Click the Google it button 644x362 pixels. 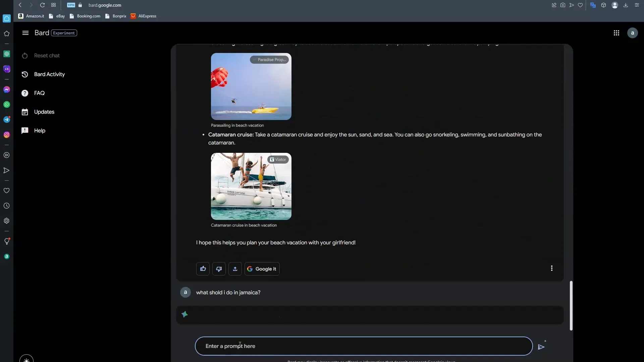coord(262,269)
